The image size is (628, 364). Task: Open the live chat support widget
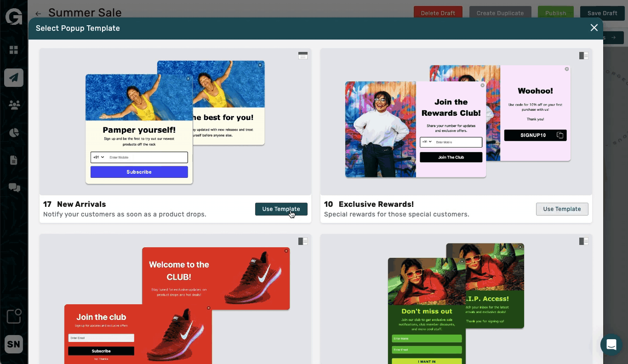point(611,344)
